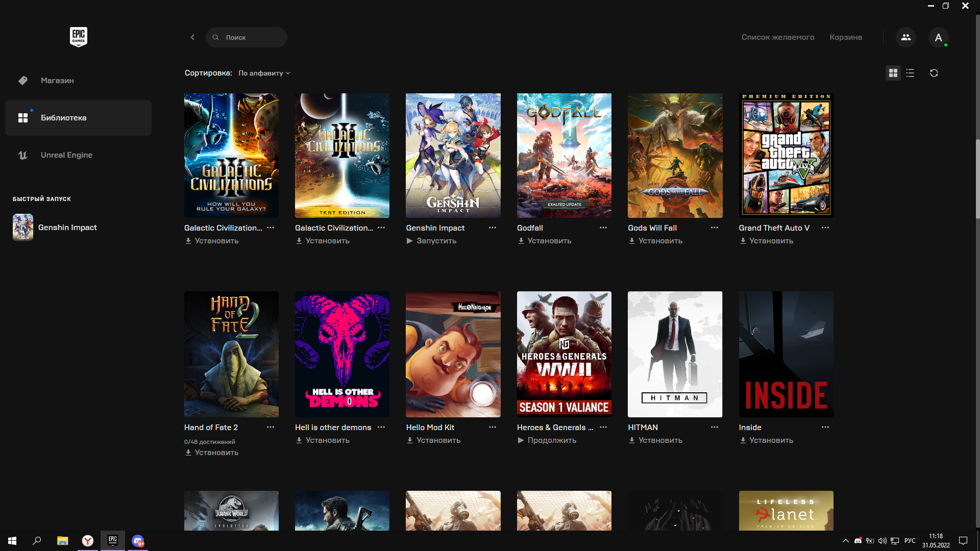Install Galactic Civilizations Test Edition
Viewport: 980px width, 551px height.
[322, 241]
